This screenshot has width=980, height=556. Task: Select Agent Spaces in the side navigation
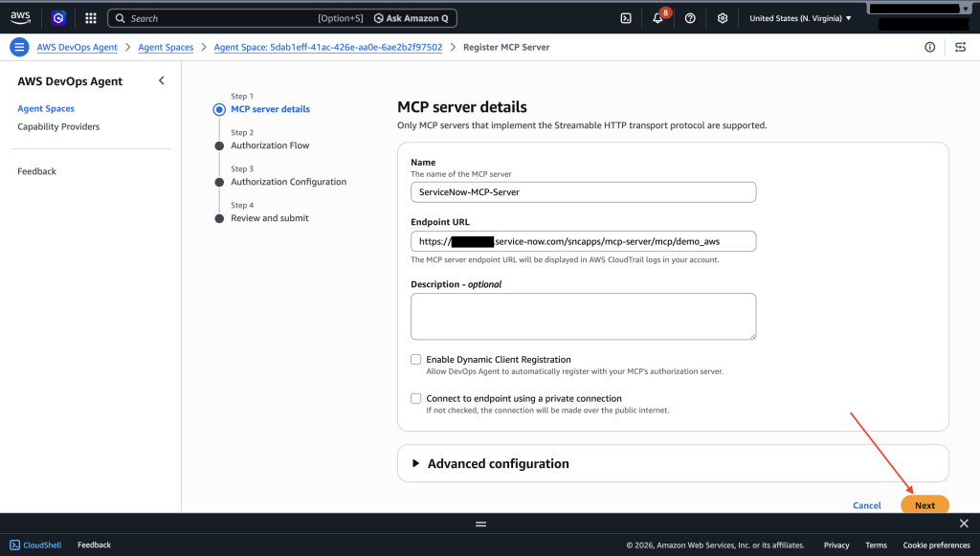pos(46,108)
